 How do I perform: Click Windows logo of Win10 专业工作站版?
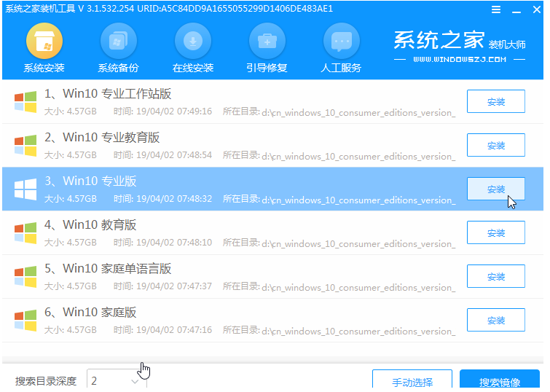[25, 102]
